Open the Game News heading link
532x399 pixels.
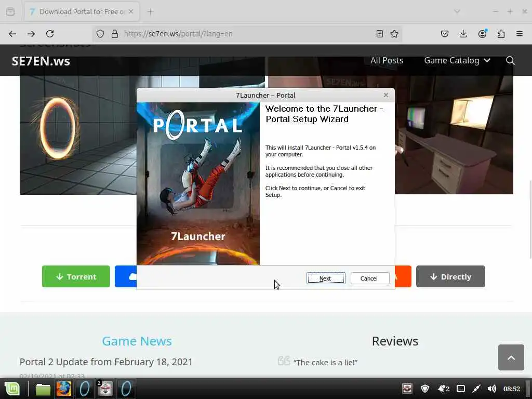click(x=137, y=341)
